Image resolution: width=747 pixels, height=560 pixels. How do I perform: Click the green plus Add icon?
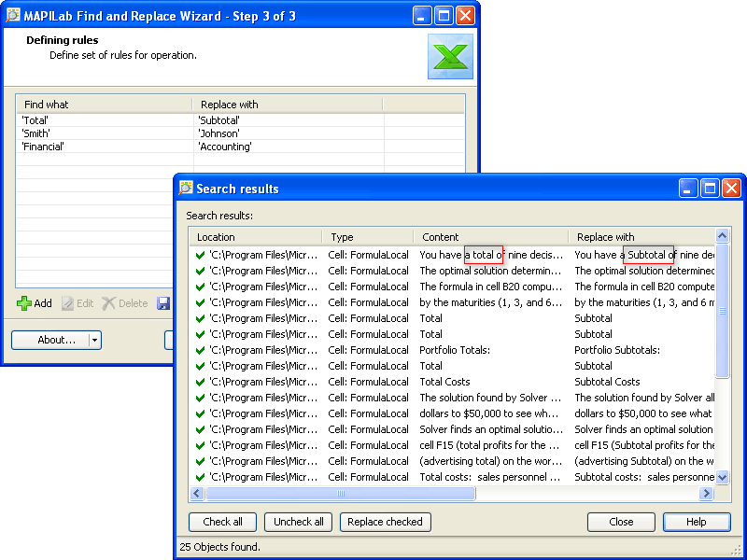pyautogui.click(x=24, y=303)
